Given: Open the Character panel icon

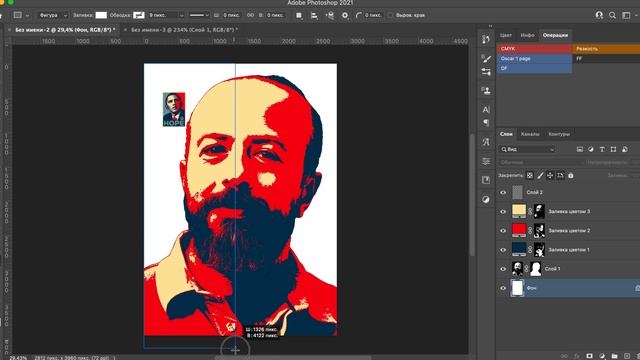Looking at the screenshot, I should tap(486, 109).
